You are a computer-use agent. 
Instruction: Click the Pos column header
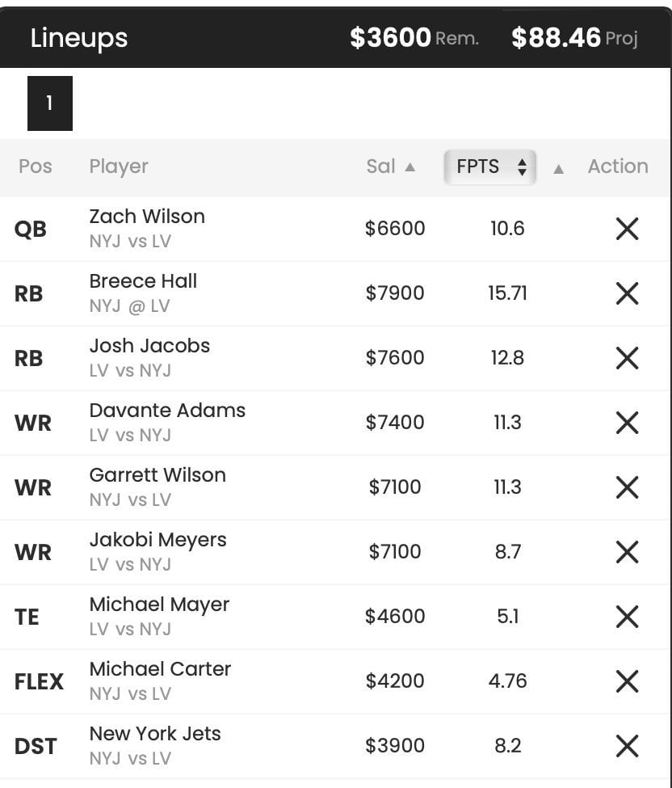(36, 166)
